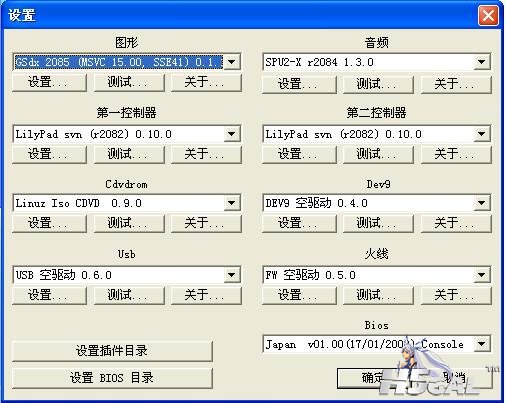This screenshot has width=506, height=403.
Task: Close the 设置 dialog window
Action: (488, 15)
